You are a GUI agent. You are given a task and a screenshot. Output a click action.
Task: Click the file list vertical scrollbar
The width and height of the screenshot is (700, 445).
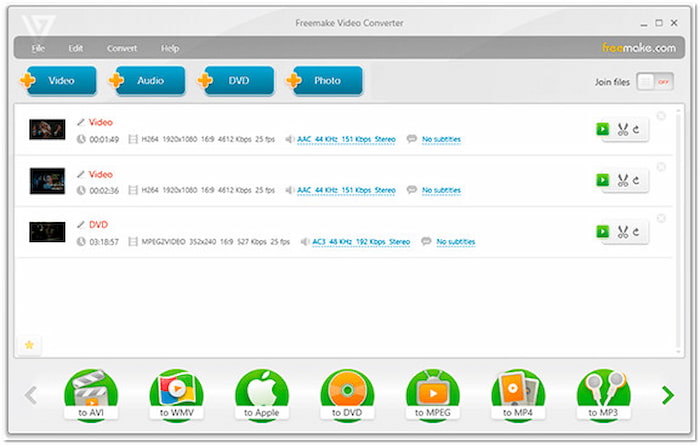point(679,230)
